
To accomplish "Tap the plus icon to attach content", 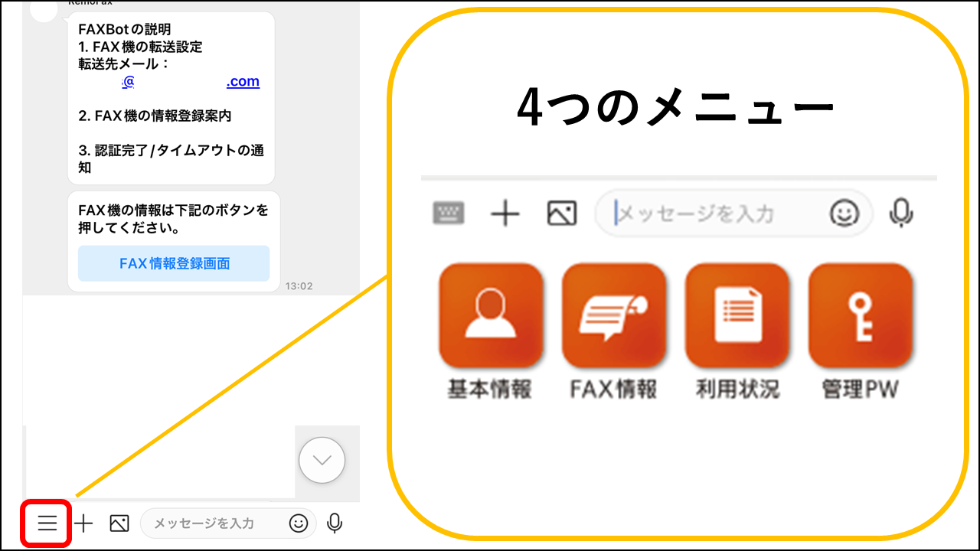I will click(83, 523).
